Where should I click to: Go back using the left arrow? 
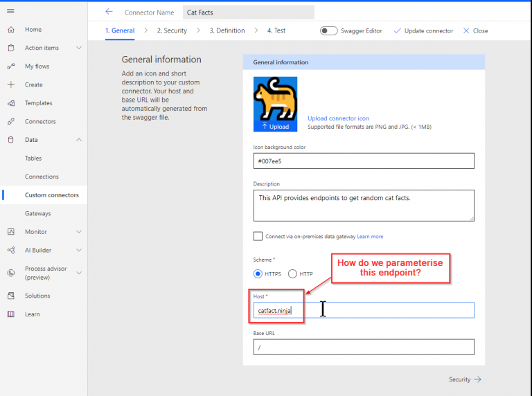(109, 12)
